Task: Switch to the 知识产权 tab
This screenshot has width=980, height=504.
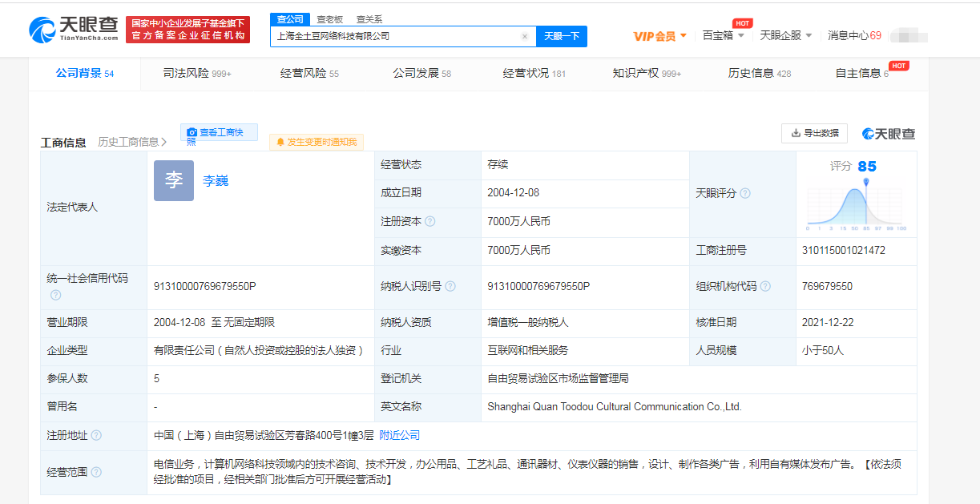Action: 646,74
